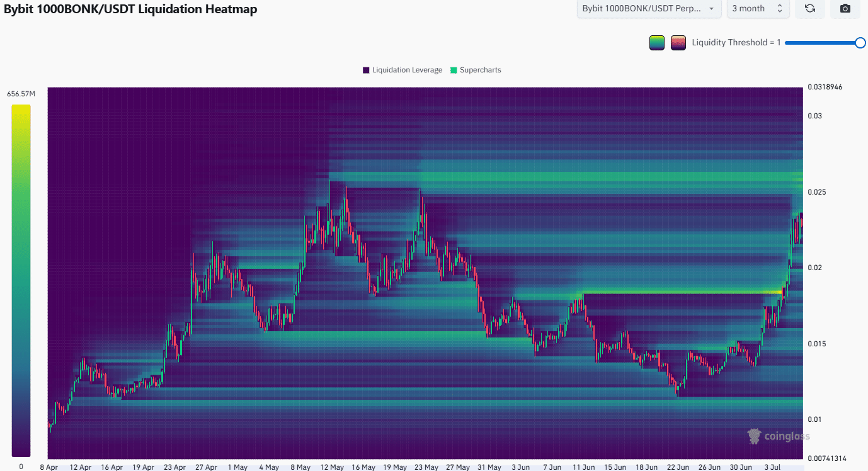Click the purple Liquidation Leverage legend square
This screenshot has height=471, width=868.
tap(366, 70)
